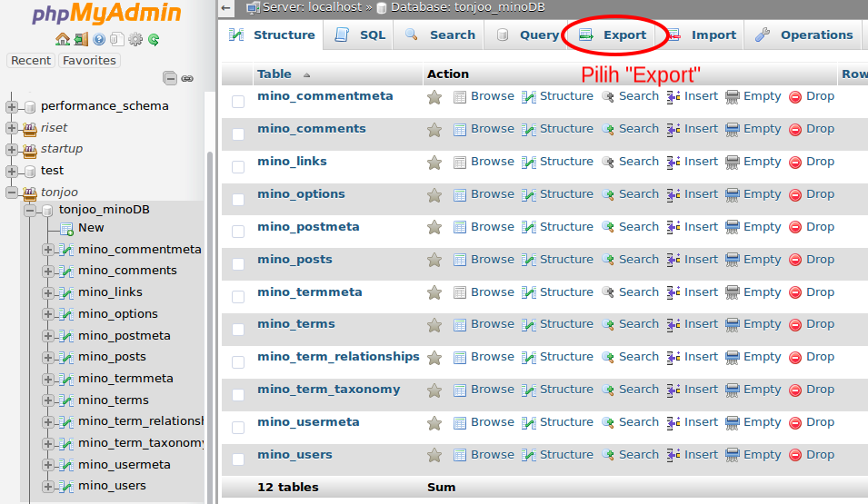The image size is (868, 504).
Task: Expand mino_users in sidebar tree
Action: coord(48,487)
